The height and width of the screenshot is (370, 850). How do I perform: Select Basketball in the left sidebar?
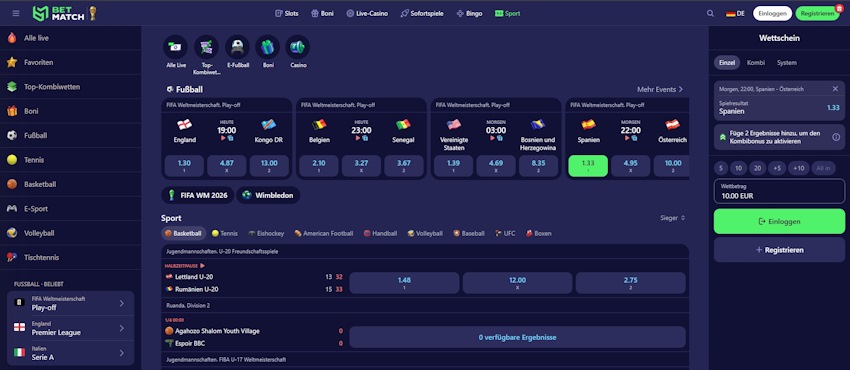click(70, 184)
